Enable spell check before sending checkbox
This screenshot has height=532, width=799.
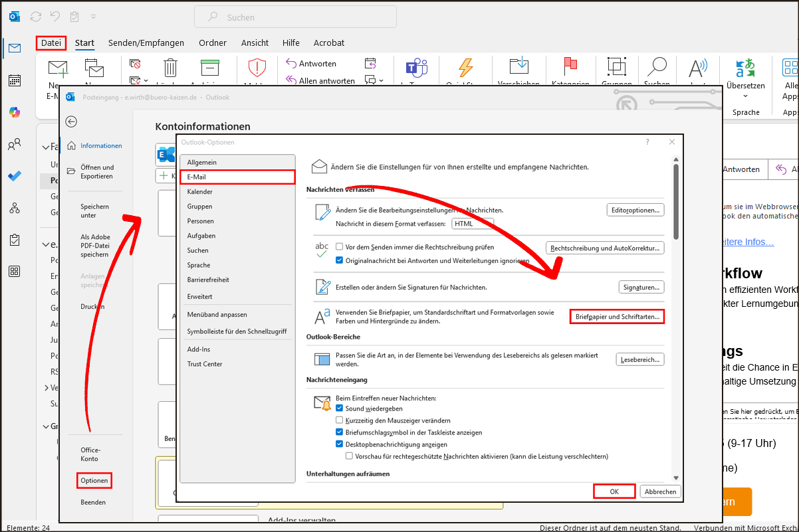coord(340,246)
